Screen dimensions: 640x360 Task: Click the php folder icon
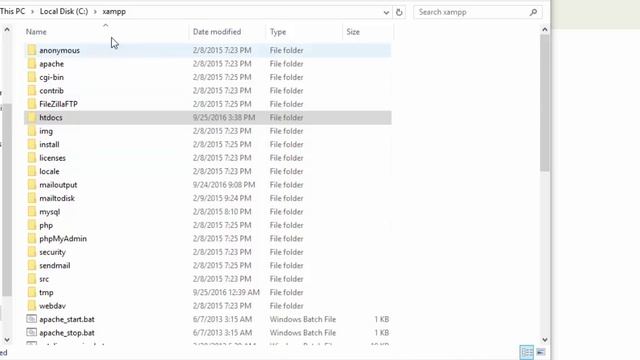click(x=32, y=225)
